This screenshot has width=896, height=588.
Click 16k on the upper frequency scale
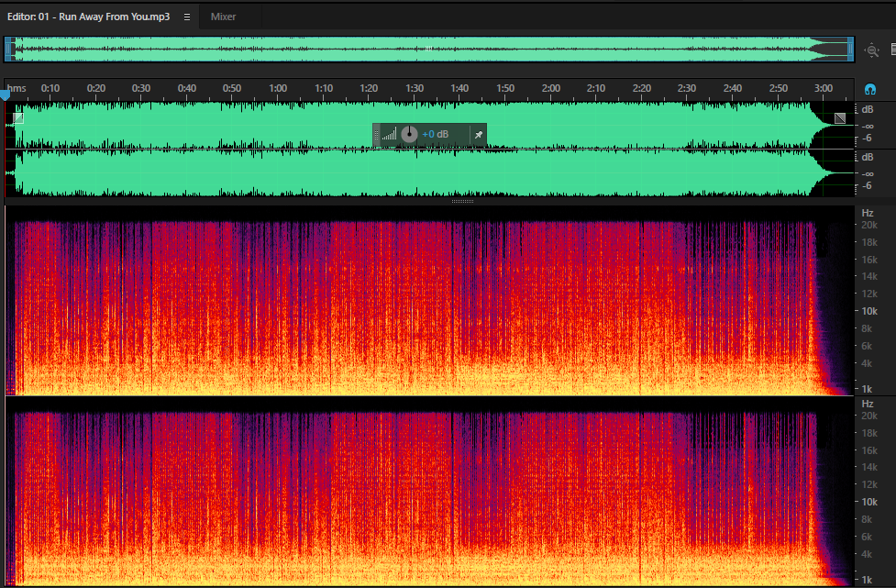869,260
